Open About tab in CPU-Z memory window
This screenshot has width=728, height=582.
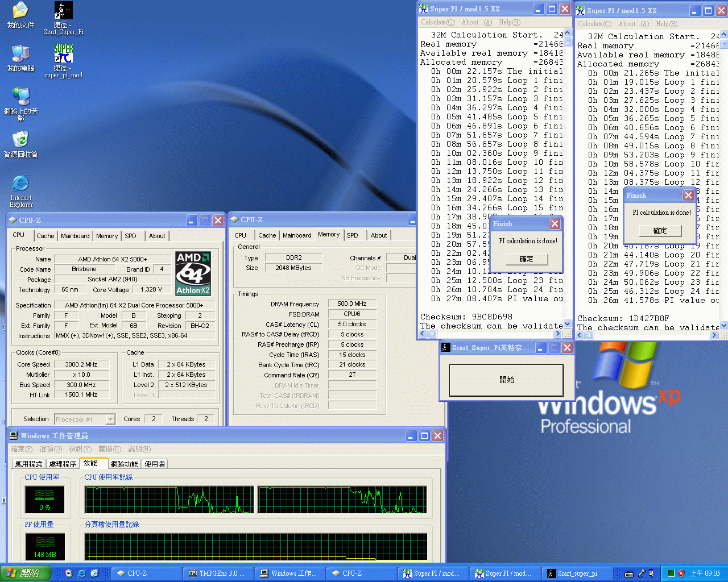[x=379, y=235]
